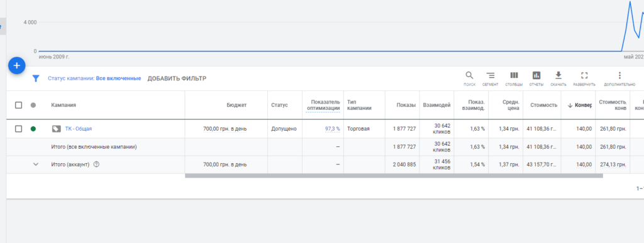Click the blue line chart peak
Screen dimensions: 644x243
pyautogui.click(x=630, y=2)
